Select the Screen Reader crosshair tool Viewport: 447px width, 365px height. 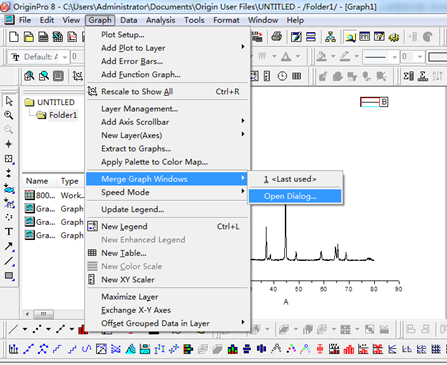point(9,144)
